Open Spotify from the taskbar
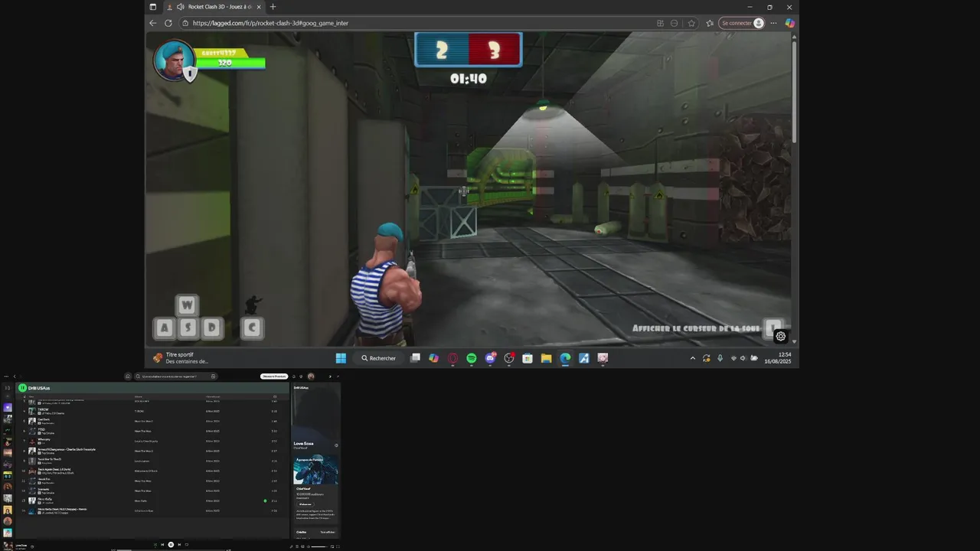 [x=472, y=358]
